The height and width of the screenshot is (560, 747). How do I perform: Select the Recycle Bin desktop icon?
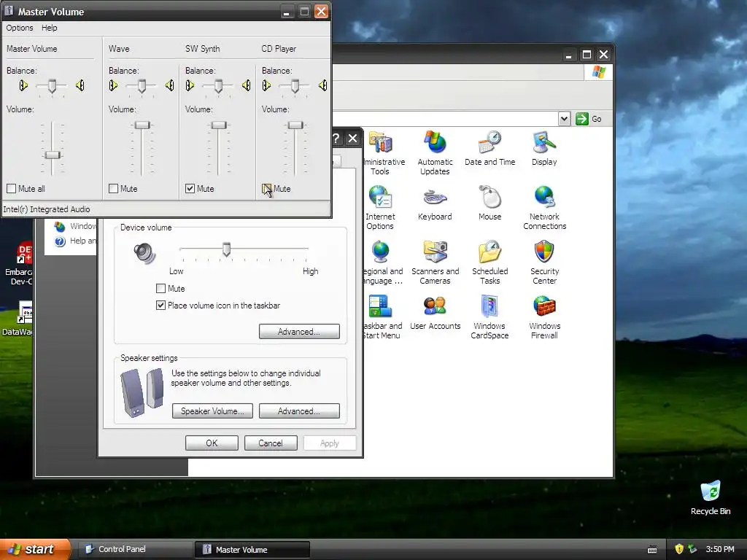(x=711, y=492)
